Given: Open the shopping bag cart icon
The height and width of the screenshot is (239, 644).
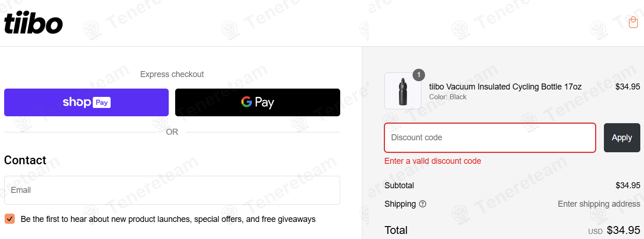Looking at the screenshot, I should pos(633,22).
